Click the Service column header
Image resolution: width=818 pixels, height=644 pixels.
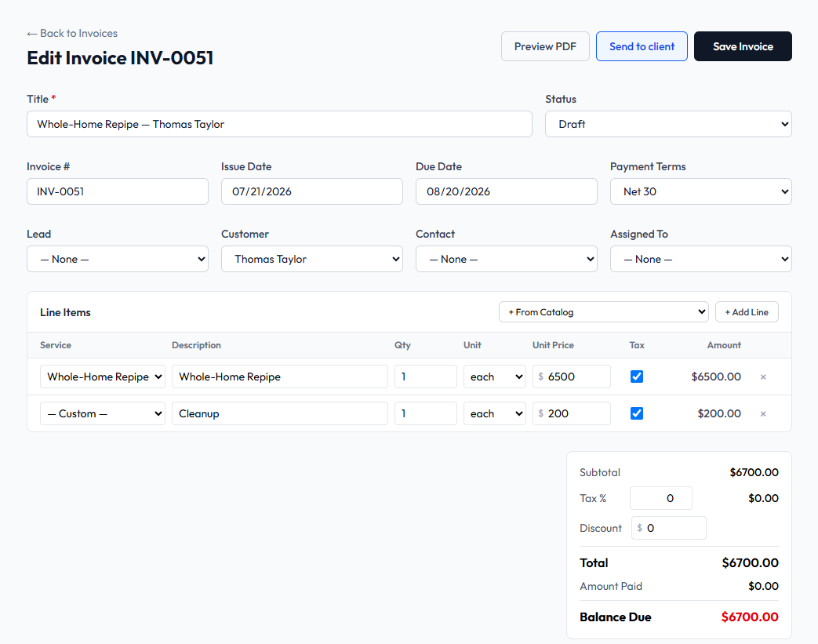(x=56, y=345)
